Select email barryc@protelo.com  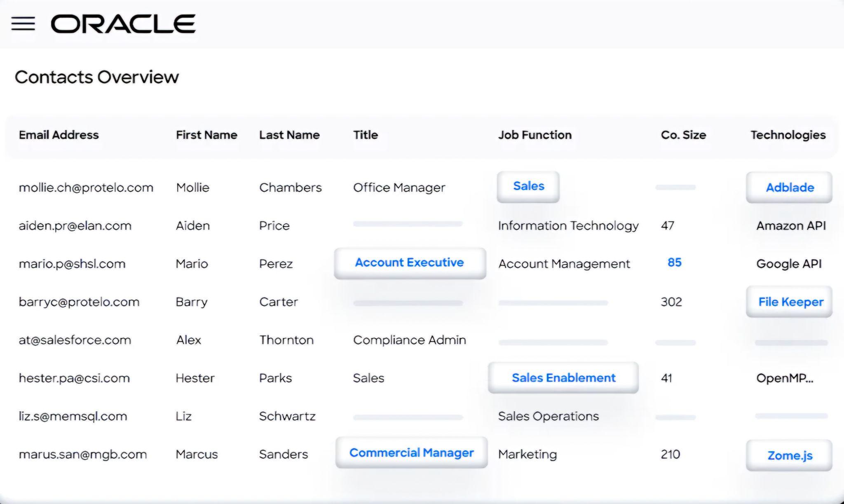click(79, 302)
